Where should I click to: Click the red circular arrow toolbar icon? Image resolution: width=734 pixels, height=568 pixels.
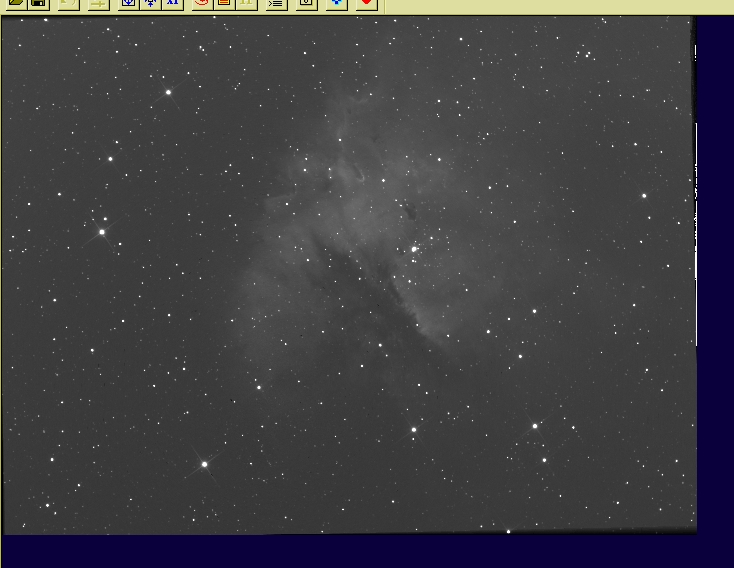coord(202,3)
